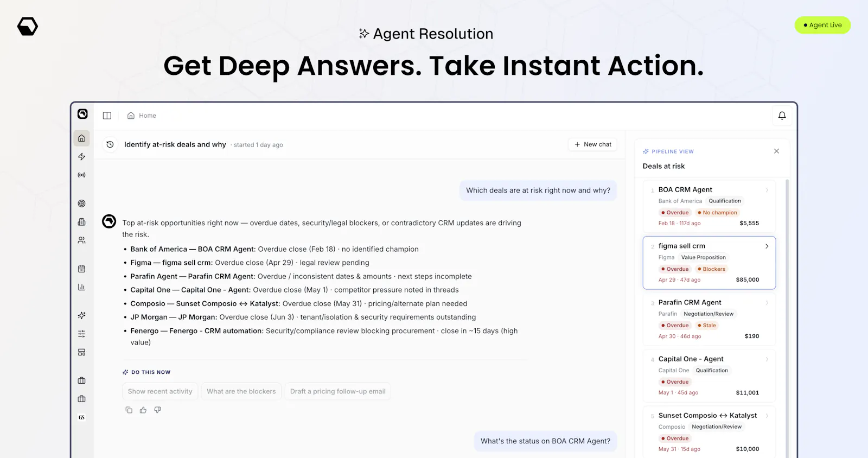Open the upper briefcase sidebar icon
Viewport: 868px width, 458px height.
(82, 380)
